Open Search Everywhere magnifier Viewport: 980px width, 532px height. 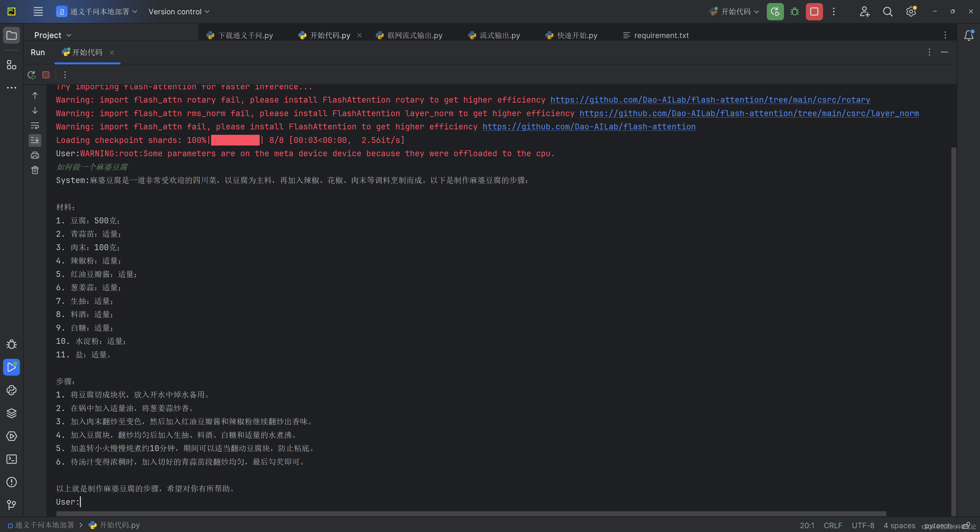[x=888, y=11]
